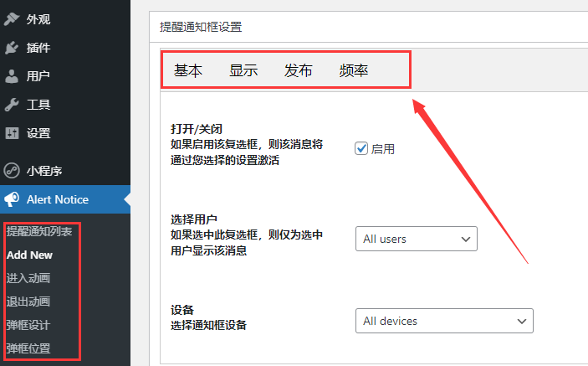Screen dimensions: 588x366
Task: Click the Alert Notice megaphone icon
Action: (11, 199)
